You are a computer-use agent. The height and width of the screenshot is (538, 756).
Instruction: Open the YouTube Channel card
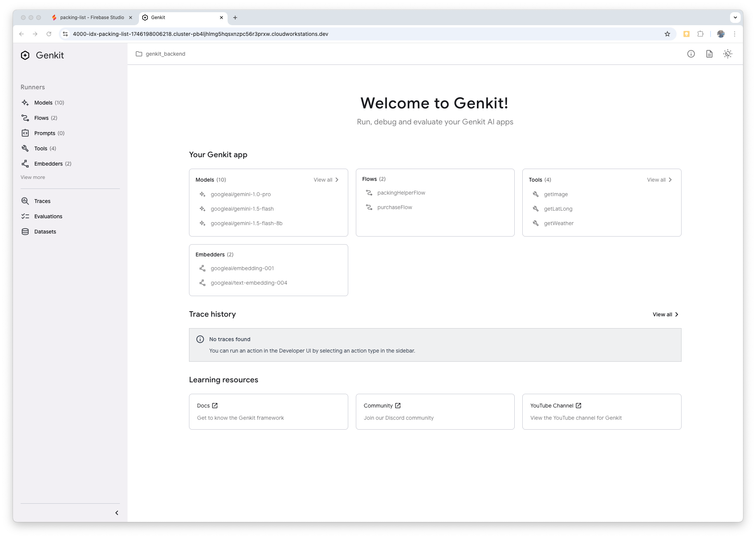click(602, 412)
